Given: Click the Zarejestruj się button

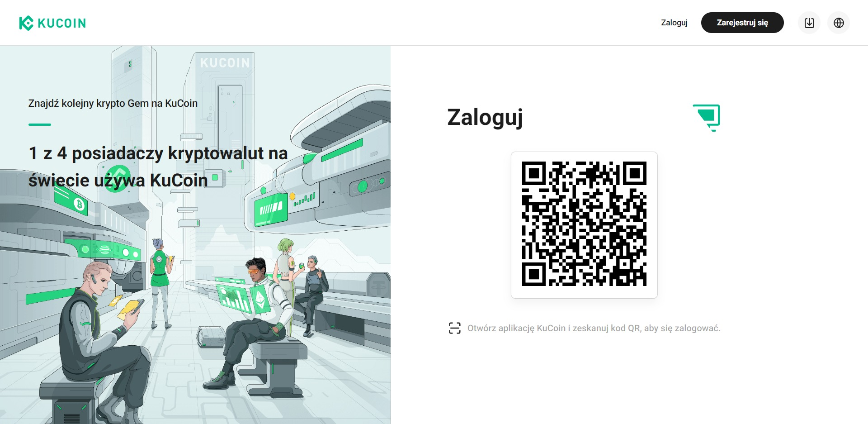Looking at the screenshot, I should point(742,23).
